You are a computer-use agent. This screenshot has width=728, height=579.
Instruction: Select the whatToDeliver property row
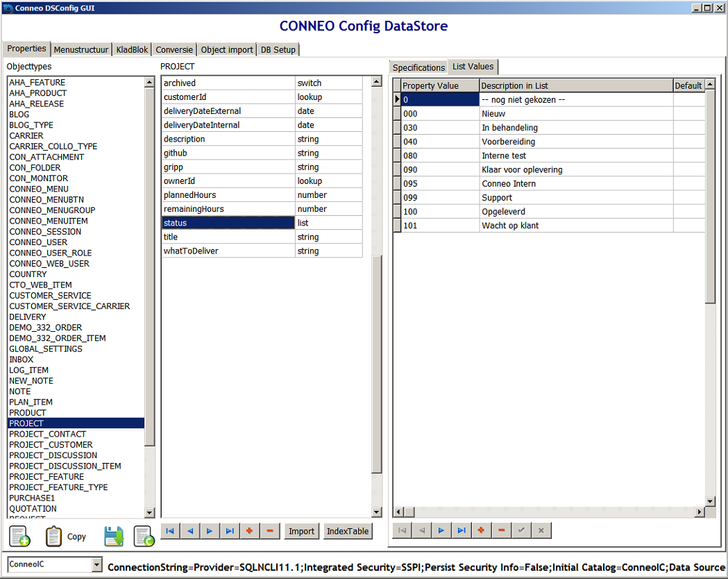point(191,251)
